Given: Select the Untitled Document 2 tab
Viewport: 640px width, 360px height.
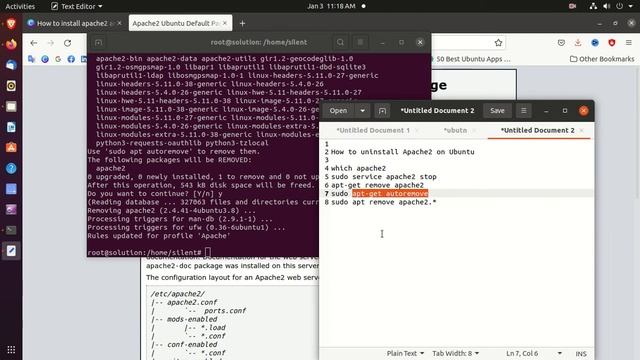Looking at the screenshot, I should [x=537, y=130].
